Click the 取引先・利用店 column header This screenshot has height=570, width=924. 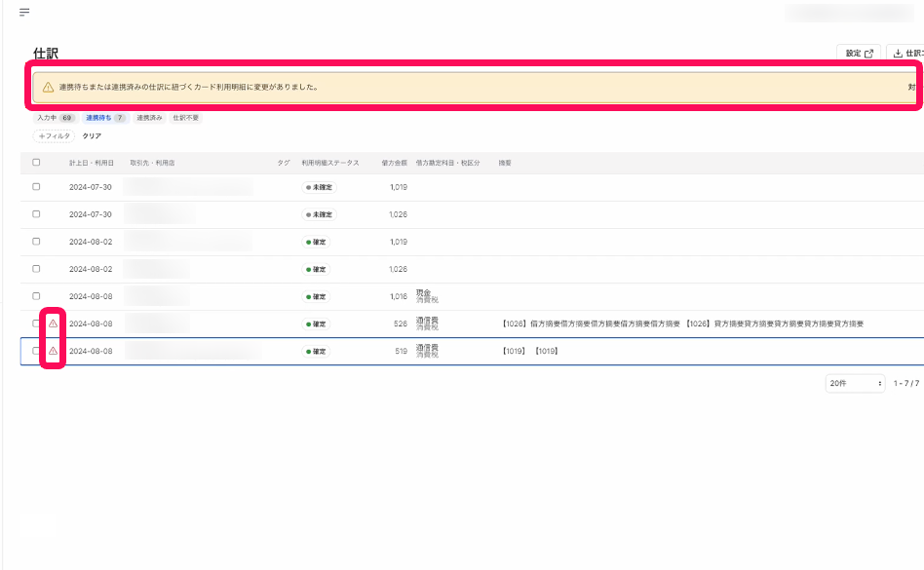point(153,163)
